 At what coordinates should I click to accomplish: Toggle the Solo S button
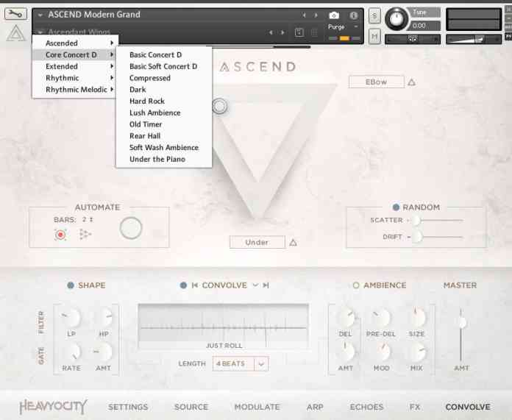pyautogui.click(x=374, y=15)
